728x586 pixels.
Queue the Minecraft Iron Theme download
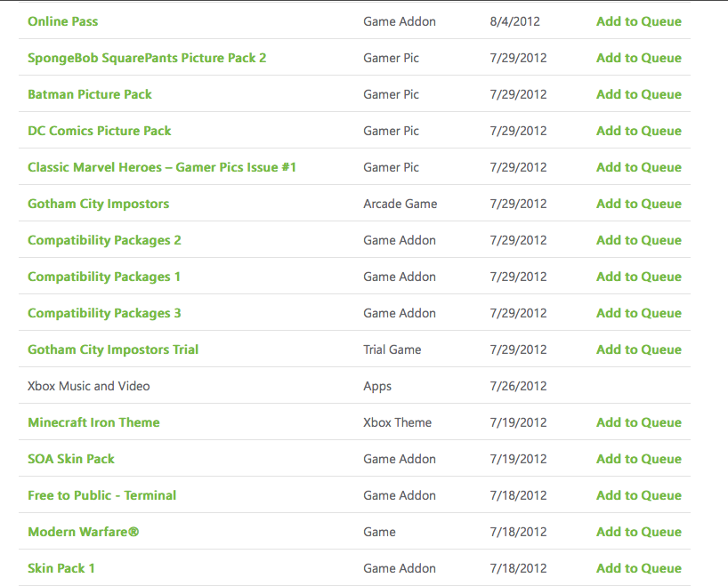point(638,422)
